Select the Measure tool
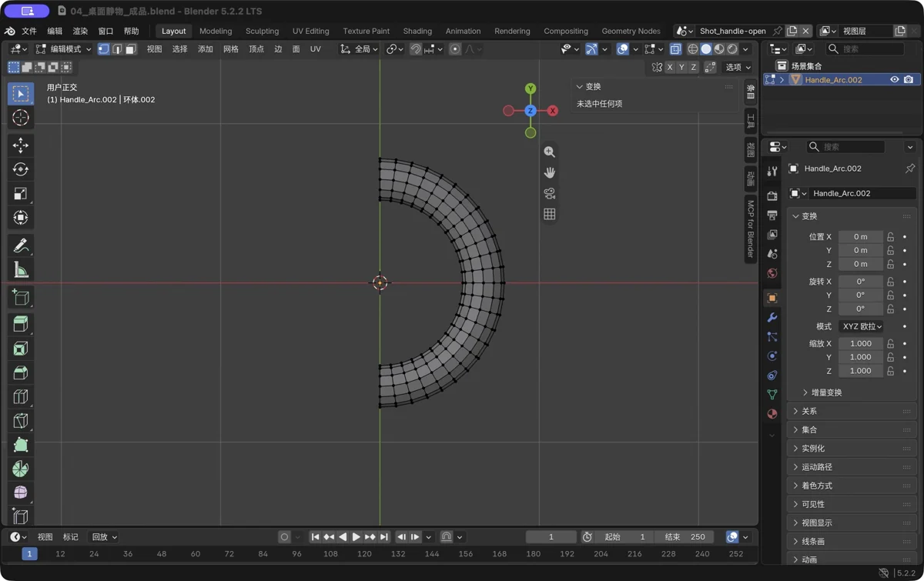 [21, 269]
